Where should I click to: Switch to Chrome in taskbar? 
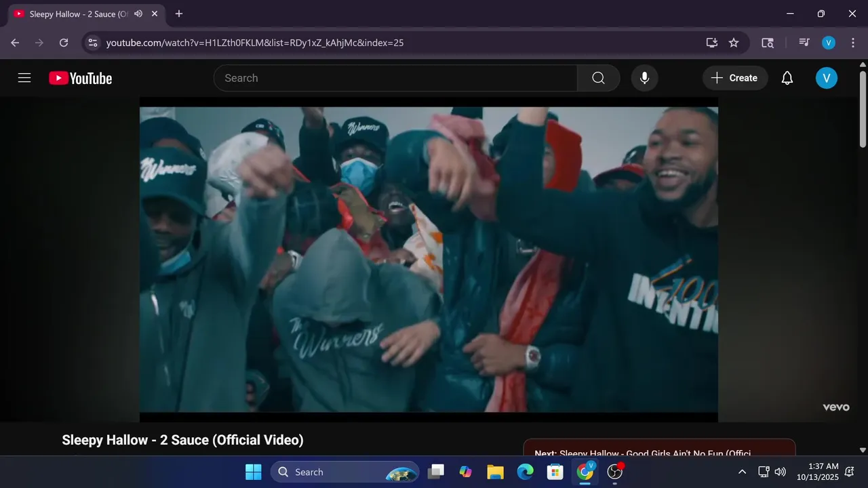(585, 472)
